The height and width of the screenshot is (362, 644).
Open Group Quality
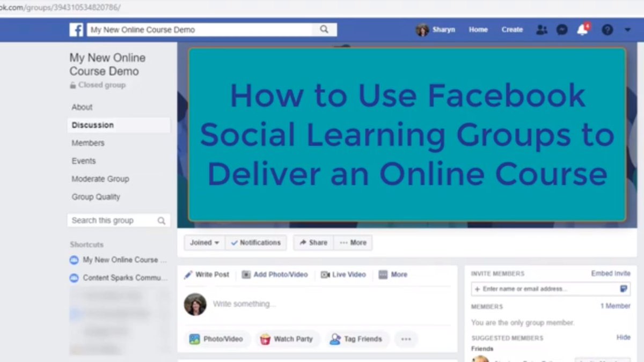coord(96,197)
